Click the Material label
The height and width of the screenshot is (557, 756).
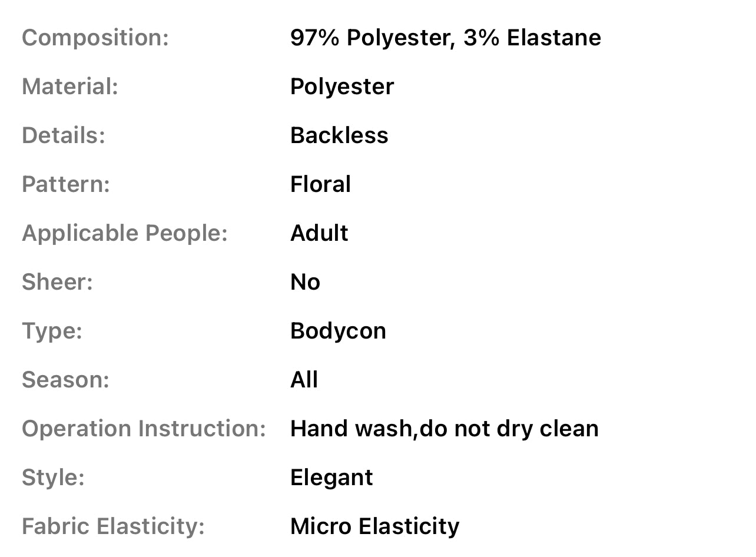click(70, 87)
